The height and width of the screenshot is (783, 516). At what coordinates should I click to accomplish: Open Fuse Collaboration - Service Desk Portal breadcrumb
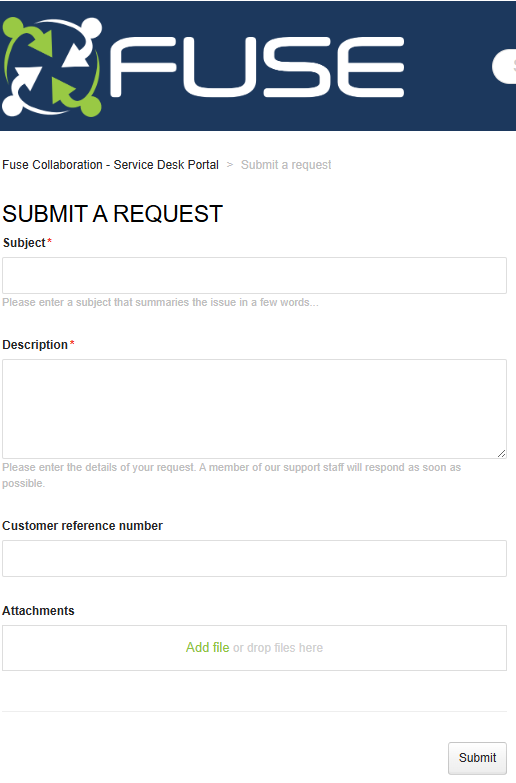click(110, 165)
